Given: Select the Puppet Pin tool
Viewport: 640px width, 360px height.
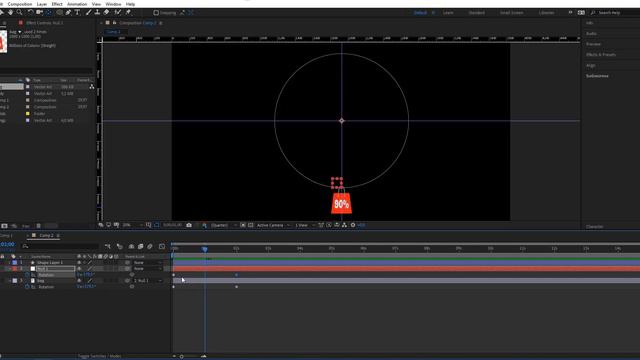Looking at the screenshot, I should [128, 13].
